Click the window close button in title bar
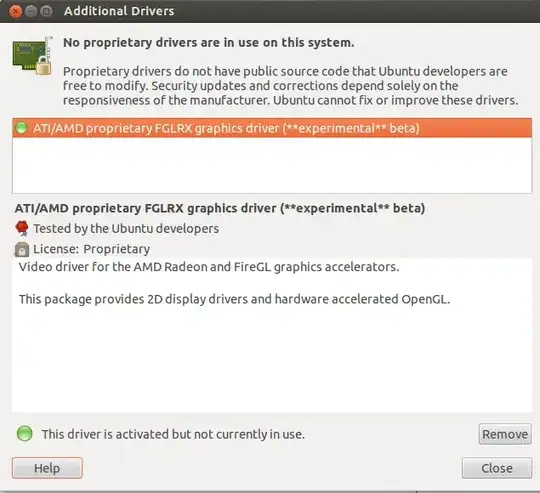 [15, 11]
